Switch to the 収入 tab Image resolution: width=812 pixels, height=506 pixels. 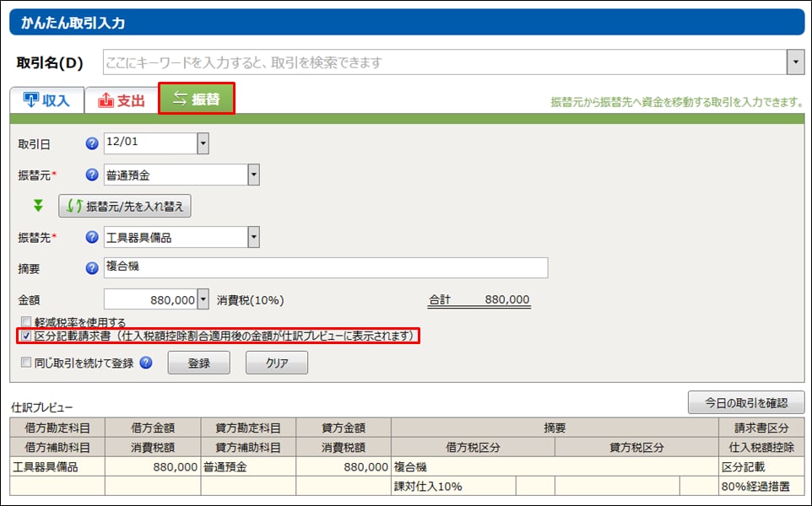coord(46,100)
